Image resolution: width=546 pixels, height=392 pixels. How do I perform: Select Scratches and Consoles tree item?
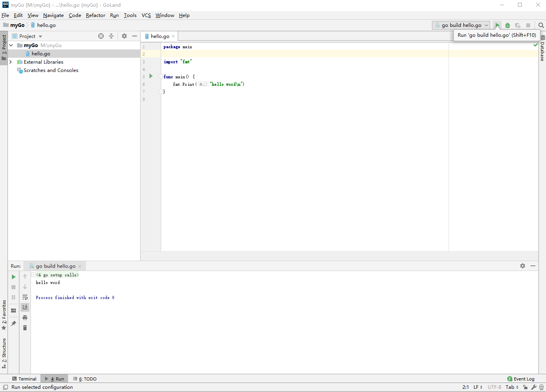coord(51,70)
